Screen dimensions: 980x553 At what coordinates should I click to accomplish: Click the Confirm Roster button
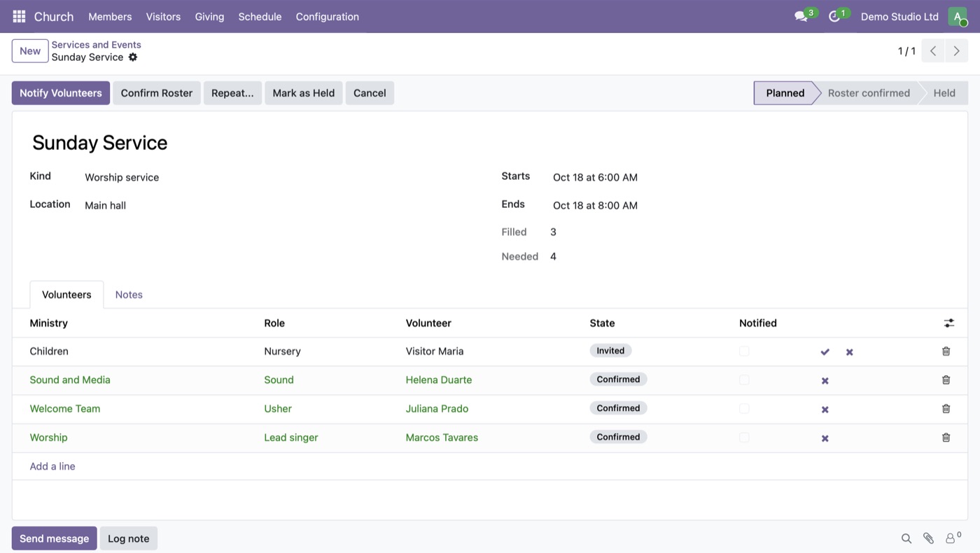[x=157, y=93]
